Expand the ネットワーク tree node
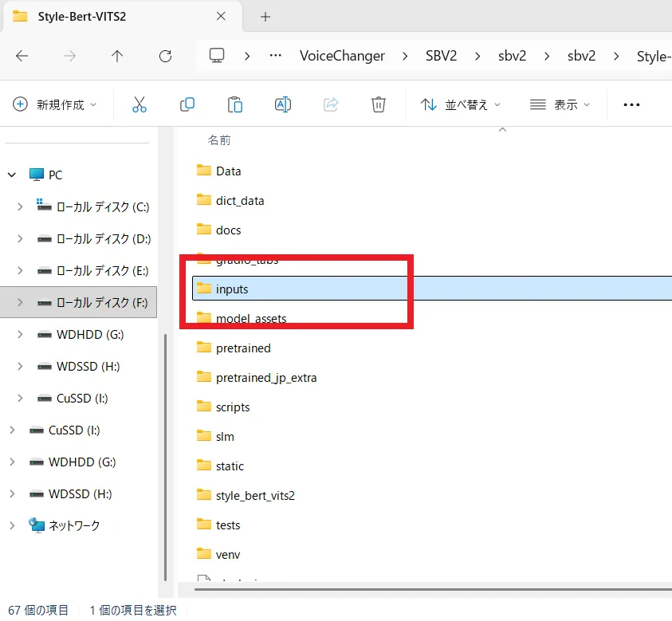The width and height of the screenshot is (672, 621). click(x=11, y=525)
